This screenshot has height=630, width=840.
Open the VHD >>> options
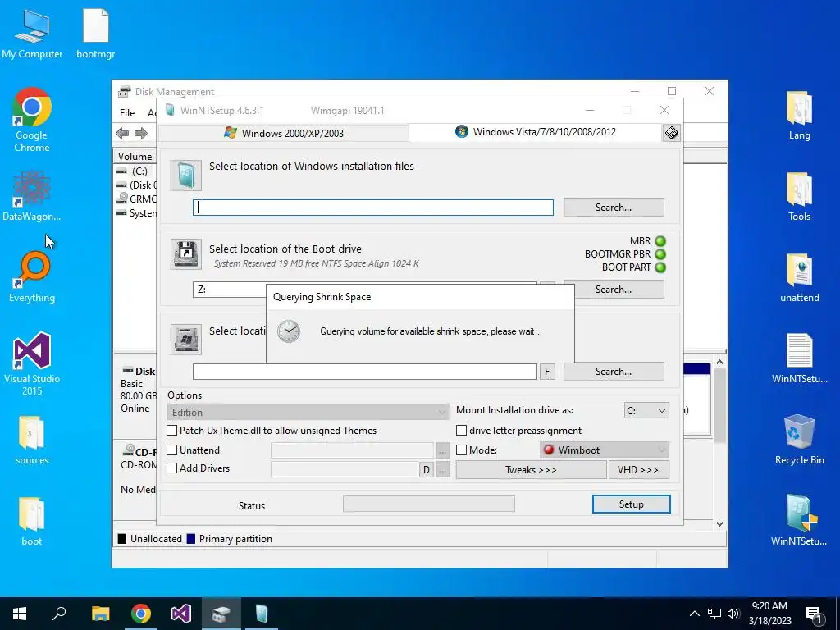pos(638,470)
